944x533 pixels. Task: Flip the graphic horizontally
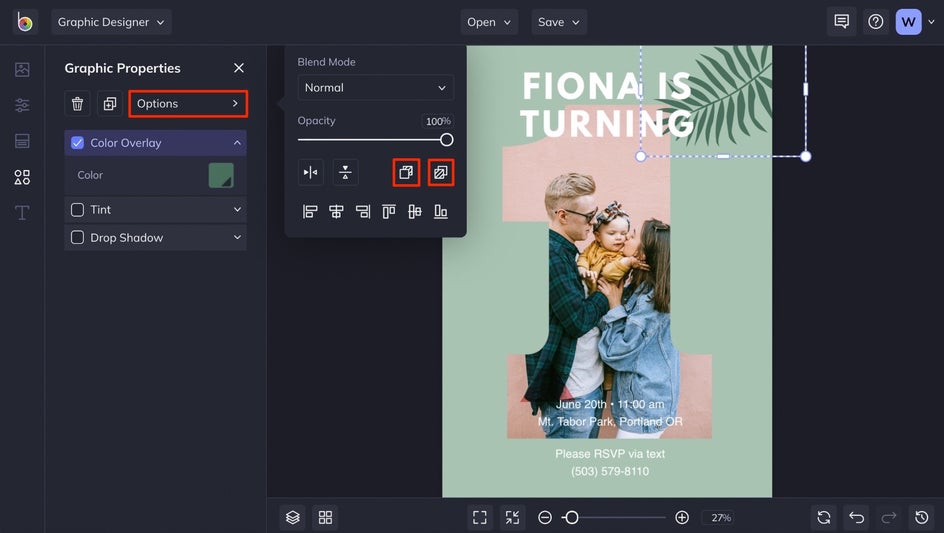(311, 173)
